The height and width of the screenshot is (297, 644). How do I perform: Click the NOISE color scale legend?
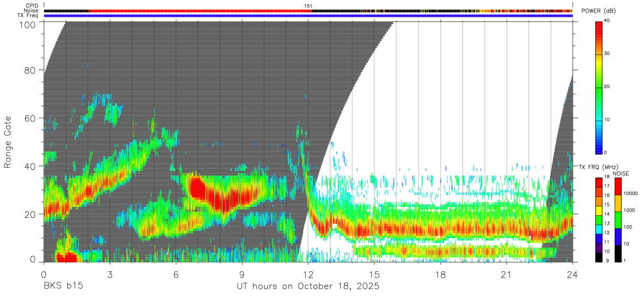point(618,219)
